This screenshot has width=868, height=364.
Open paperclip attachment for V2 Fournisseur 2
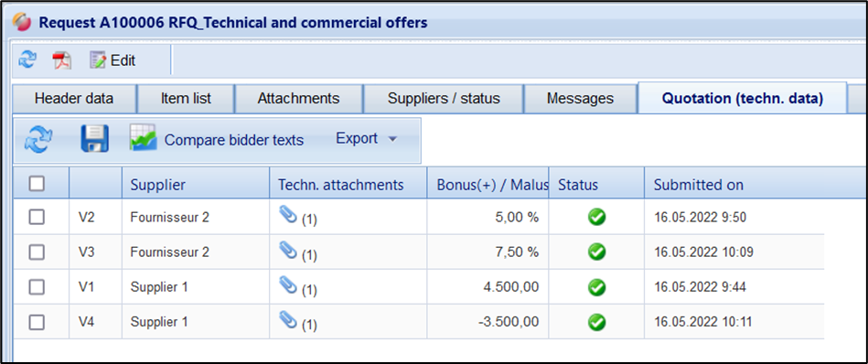click(297, 217)
